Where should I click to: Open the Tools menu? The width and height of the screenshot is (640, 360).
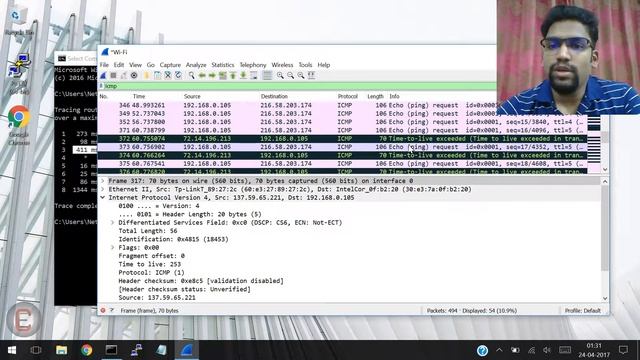pyautogui.click(x=305, y=65)
